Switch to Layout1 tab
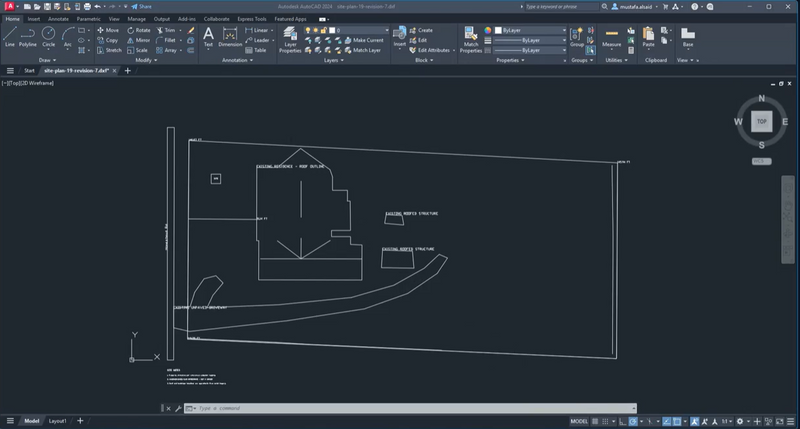 pos(57,421)
